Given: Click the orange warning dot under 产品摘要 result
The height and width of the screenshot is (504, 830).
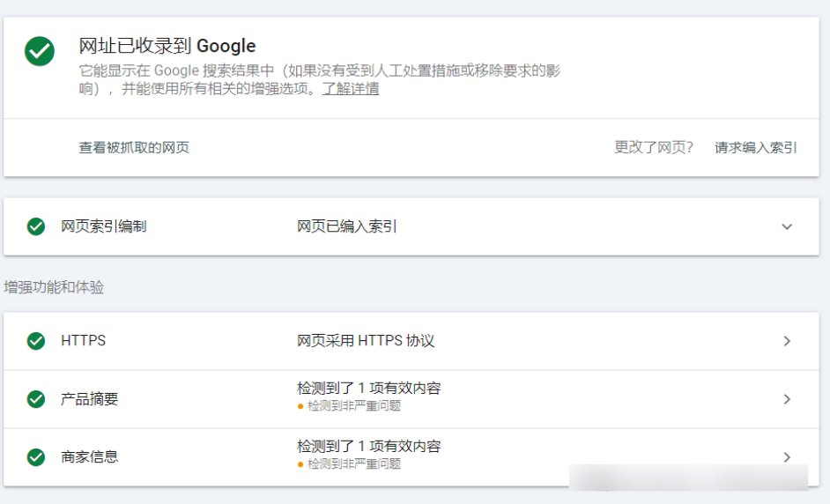Looking at the screenshot, I should [300, 406].
